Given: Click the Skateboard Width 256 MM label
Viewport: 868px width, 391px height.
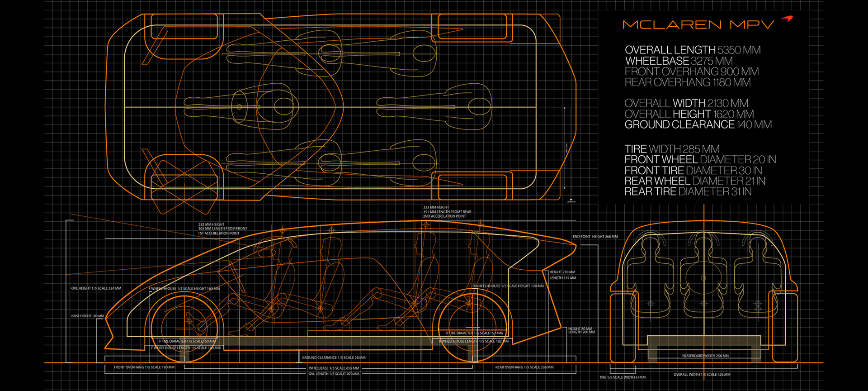Looking at the screenshot, I should click(x=705, y=356).
